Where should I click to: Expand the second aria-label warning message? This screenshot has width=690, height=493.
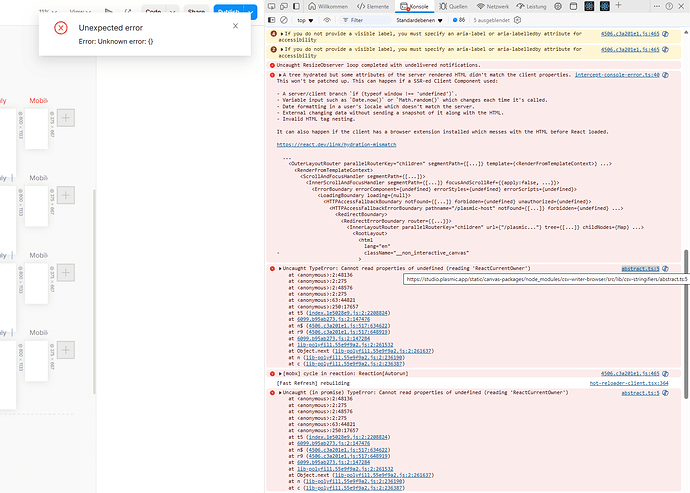click(282, 49)
